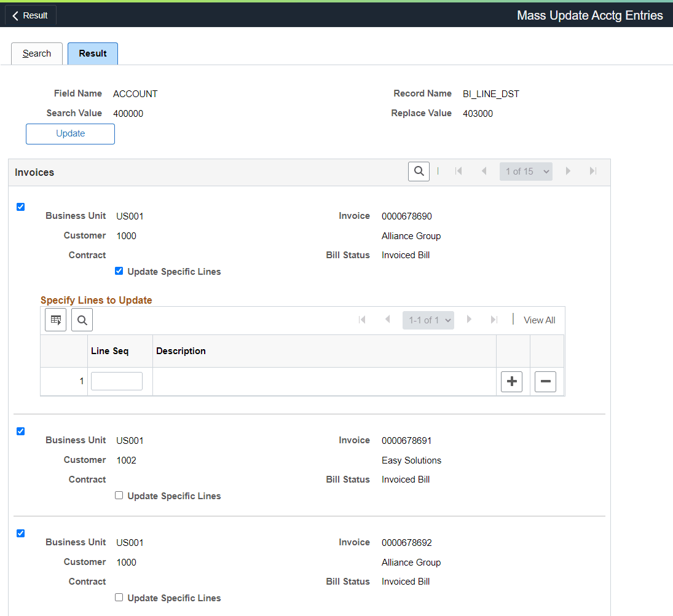Click the Easy Solutions customer name
The height and width of the screenshot is (616, 673).
pyautogui.click(x=411, y=460)
